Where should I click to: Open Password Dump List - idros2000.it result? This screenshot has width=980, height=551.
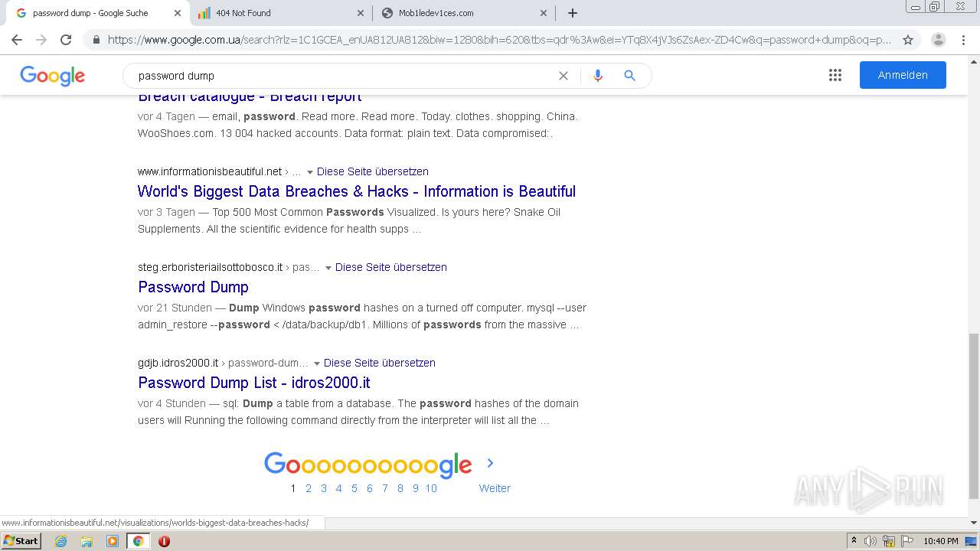point(254,383)
